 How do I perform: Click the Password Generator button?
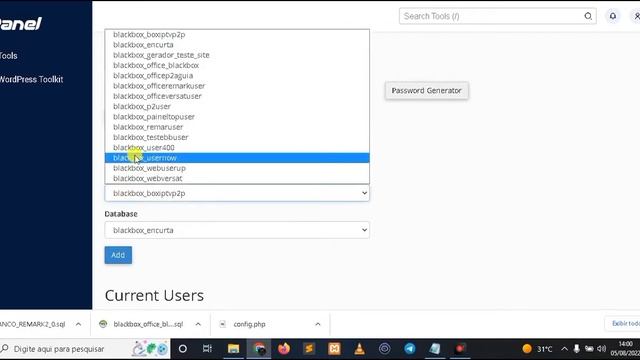427,91
